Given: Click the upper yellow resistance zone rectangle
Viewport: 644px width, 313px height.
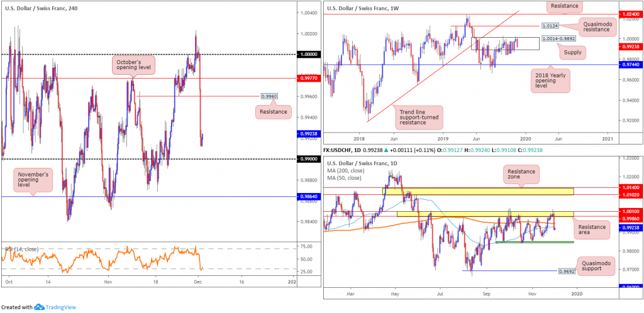Looking at the screenshot, I should coord(479,191).
